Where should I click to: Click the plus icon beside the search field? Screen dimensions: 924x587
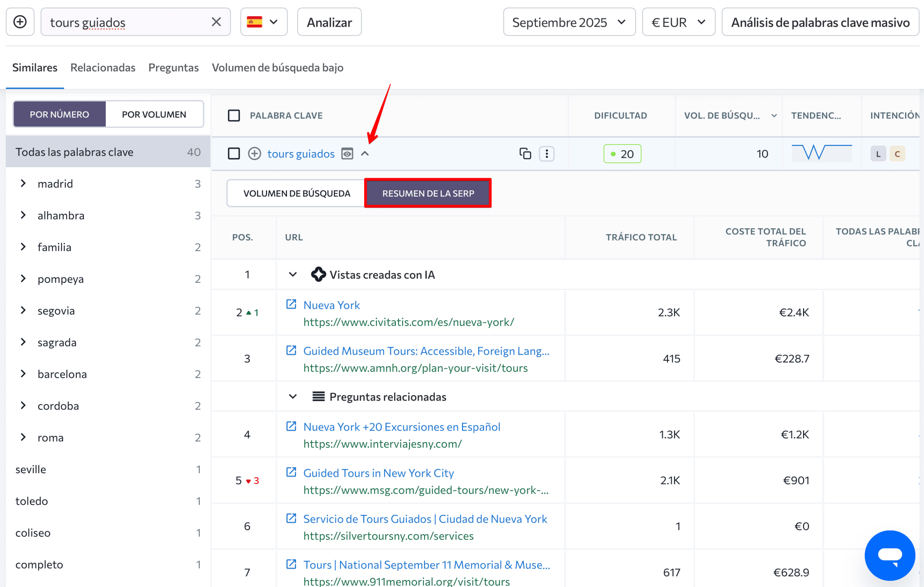pyautogui.click(x=20, y=22)
